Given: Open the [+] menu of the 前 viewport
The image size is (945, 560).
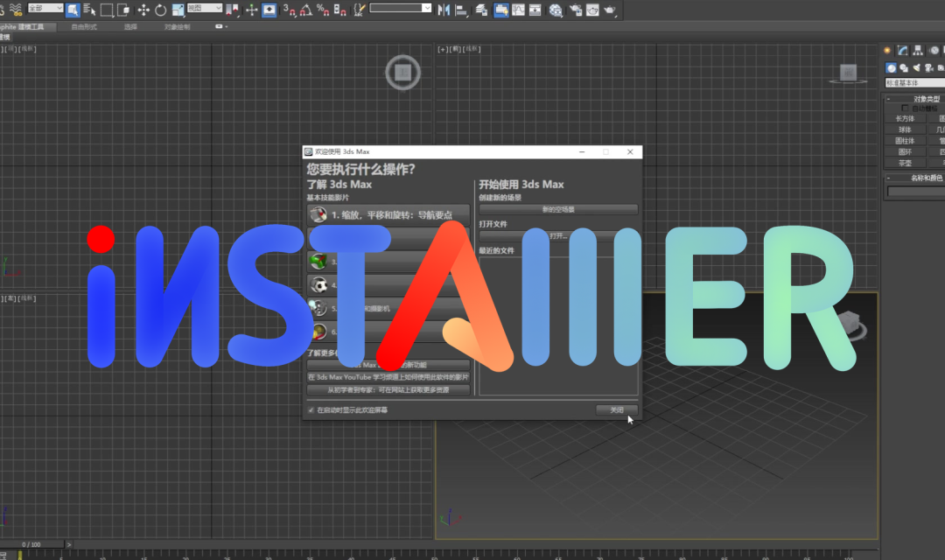Looking at the screenshot, I should tap(443, 49).
